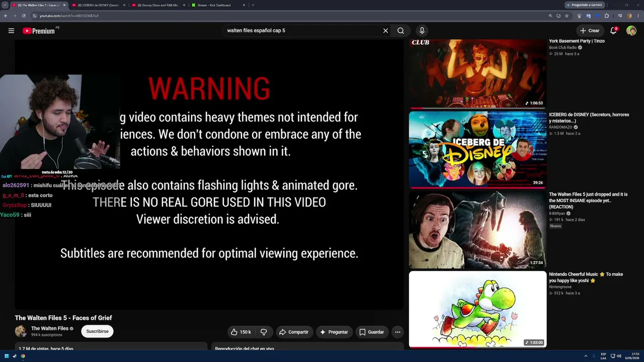The image size is (644, 362).
Task: Open the Crear upload menu
Action: (x=590, y=31)
